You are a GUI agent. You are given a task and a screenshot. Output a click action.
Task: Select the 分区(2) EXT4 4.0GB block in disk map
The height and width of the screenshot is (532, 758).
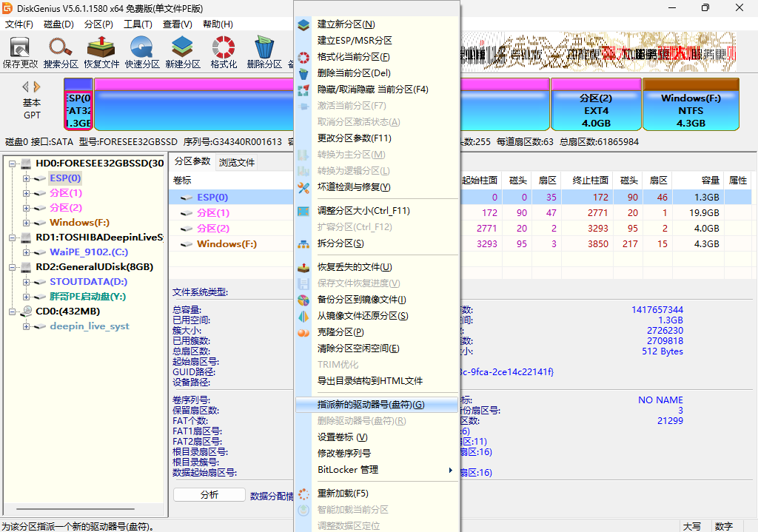pyautogui.click(x=596, y=104)
